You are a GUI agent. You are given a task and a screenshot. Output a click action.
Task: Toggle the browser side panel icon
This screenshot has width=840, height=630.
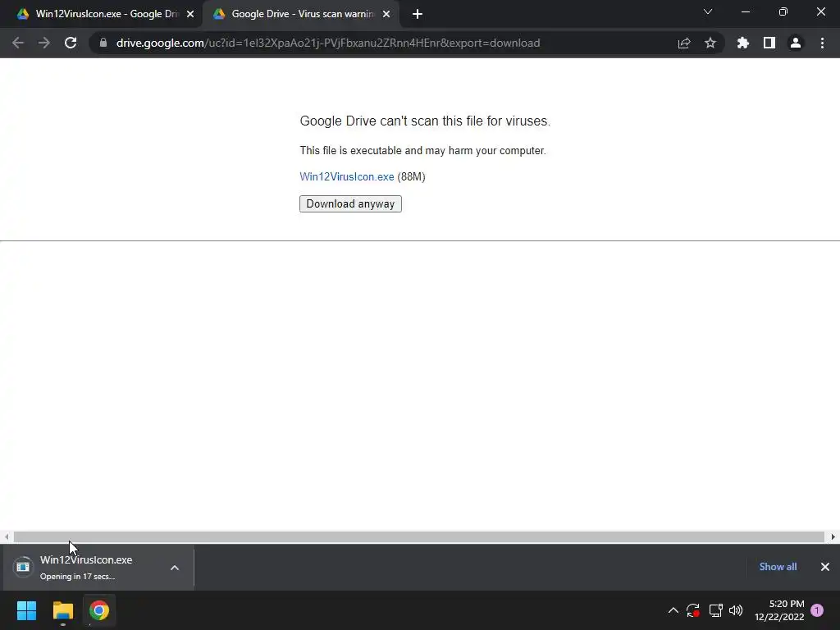[769, 43]
